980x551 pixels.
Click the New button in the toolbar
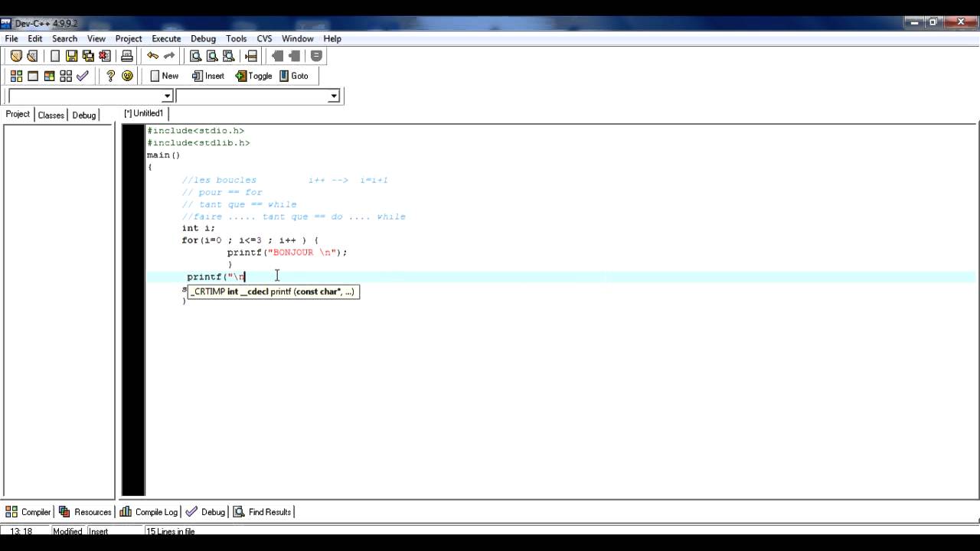(164, 76)
